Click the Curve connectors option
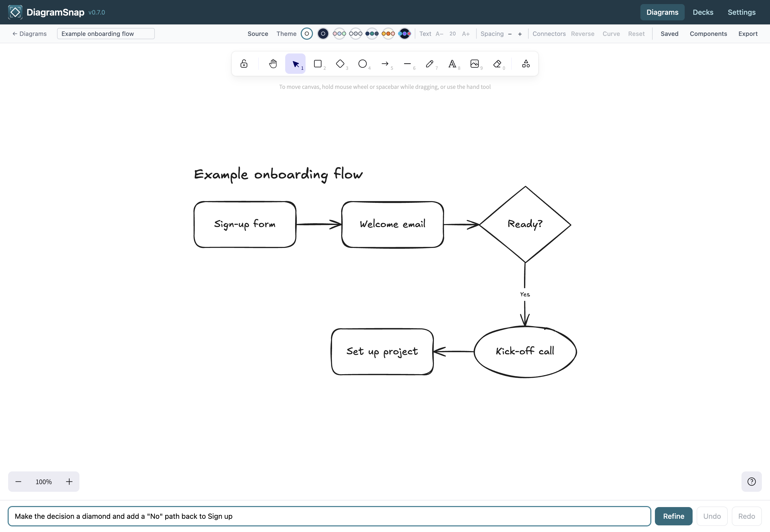The width and height of the screenshot is (770, 532). [611, 34]
